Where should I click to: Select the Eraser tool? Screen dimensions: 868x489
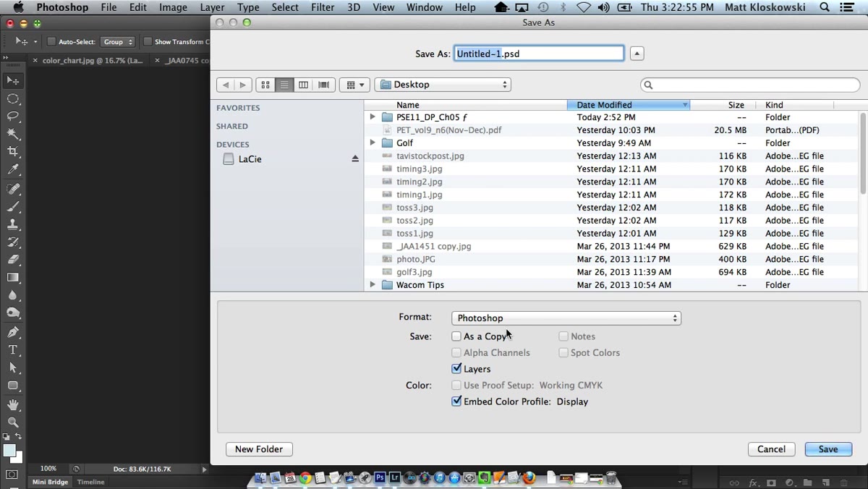pos(13,260)
